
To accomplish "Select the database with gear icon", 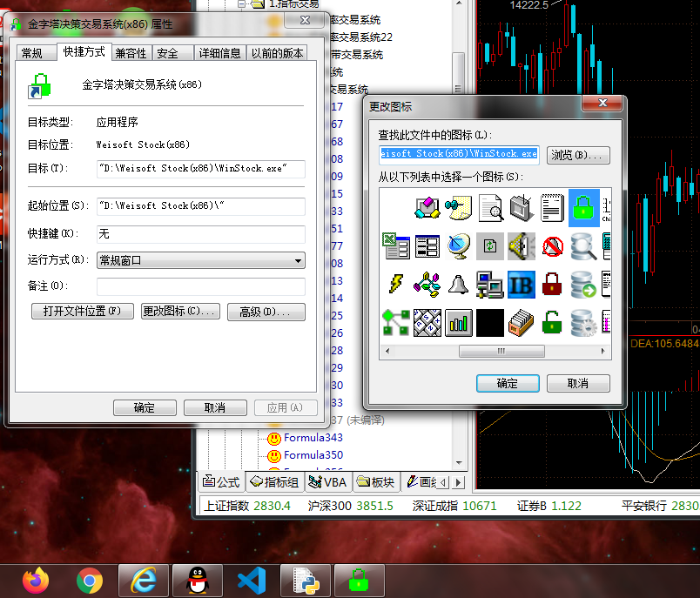I will [x=583, y=323].
